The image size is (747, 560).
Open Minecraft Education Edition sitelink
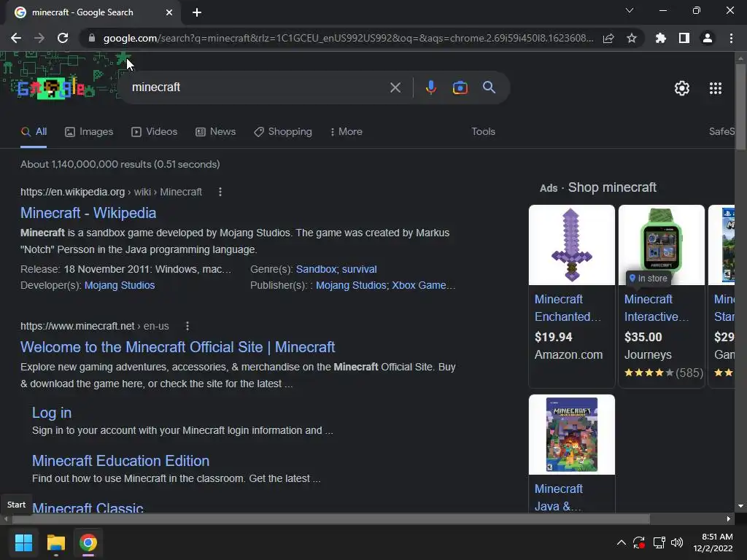[x=120, y=461]
